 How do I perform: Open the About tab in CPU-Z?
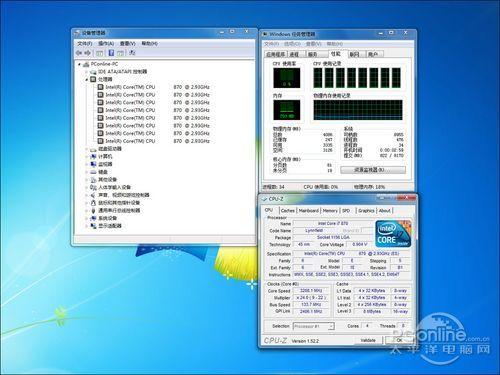point(385,211)
